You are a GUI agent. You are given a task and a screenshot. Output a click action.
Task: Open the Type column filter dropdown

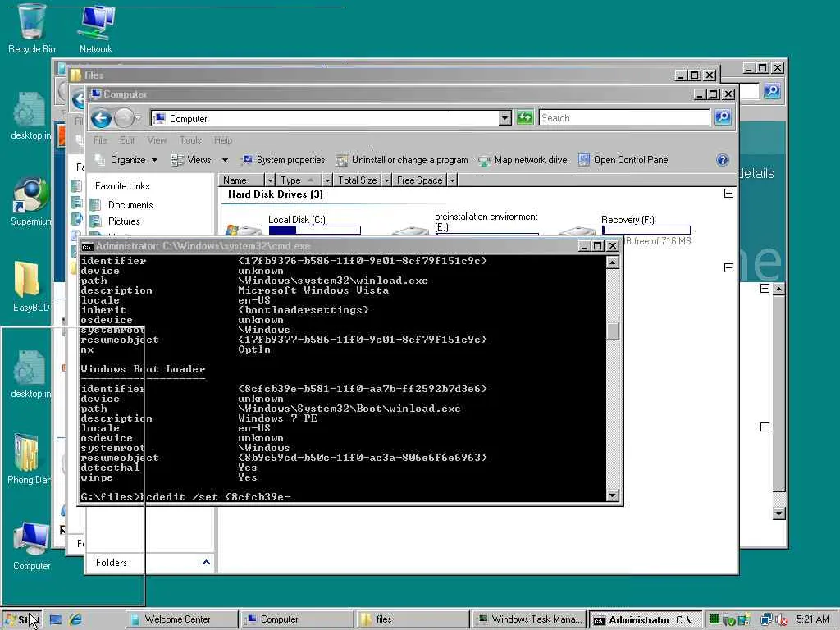click(x=326, y=180)
